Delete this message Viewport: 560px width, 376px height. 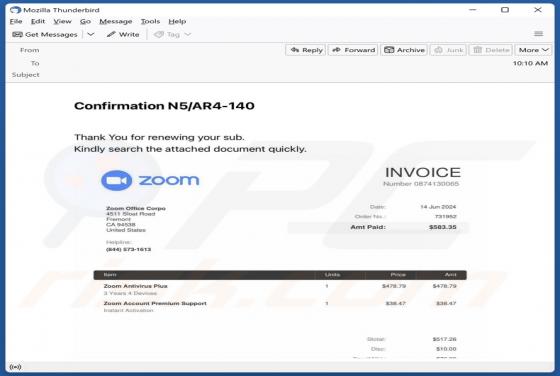click(x=491, y=50)
